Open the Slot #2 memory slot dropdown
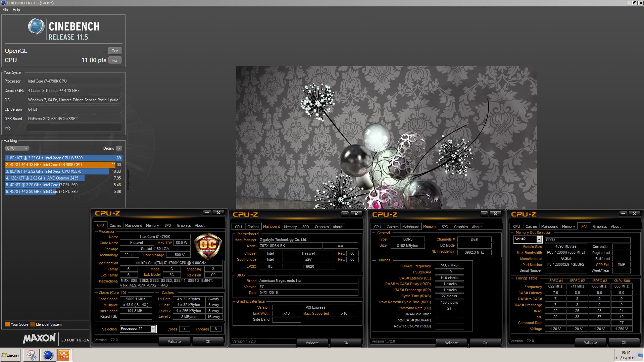The image size is (644, 362). (539, 239)
